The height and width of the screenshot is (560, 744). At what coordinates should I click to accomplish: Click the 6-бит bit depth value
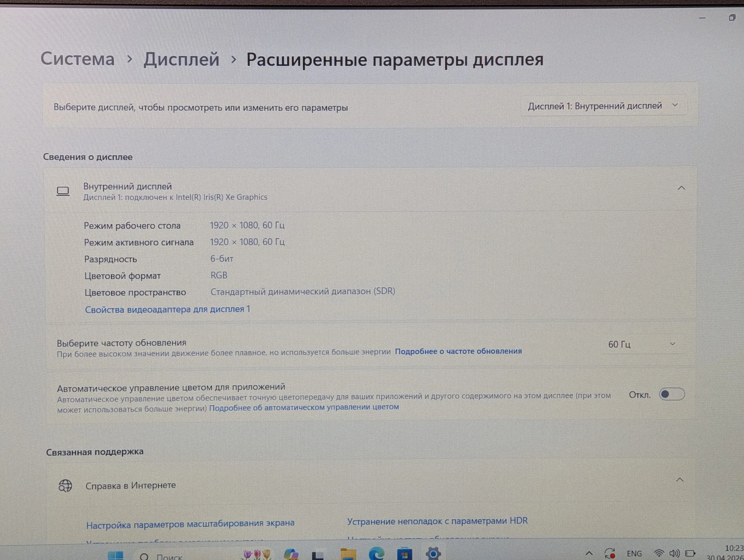[x=222, y=259]
